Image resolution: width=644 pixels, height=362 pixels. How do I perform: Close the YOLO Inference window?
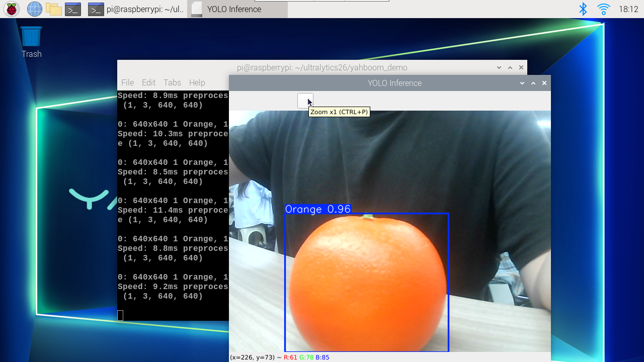(x=544, y=83)
